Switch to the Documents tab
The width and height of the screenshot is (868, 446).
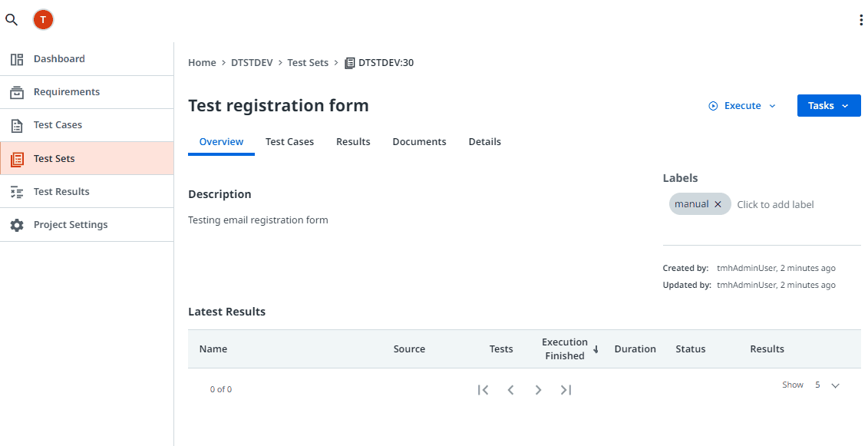click(x=419, y=142)
